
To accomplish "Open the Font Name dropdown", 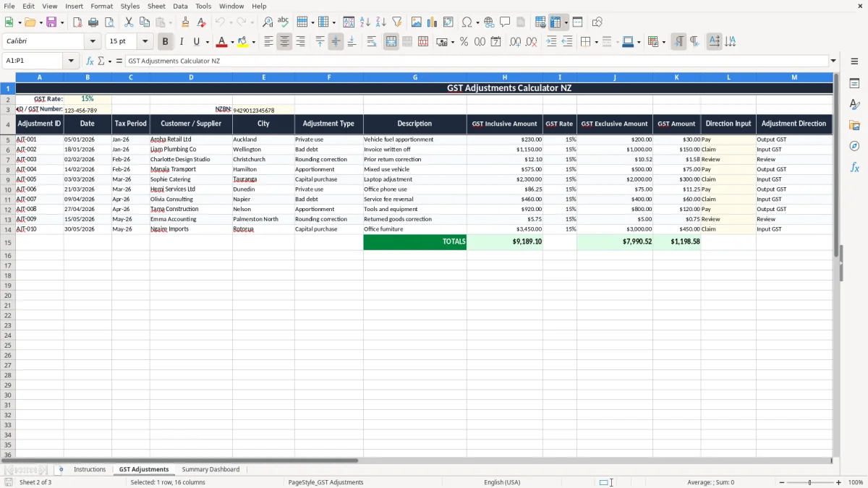I will (x=93, y=42).
